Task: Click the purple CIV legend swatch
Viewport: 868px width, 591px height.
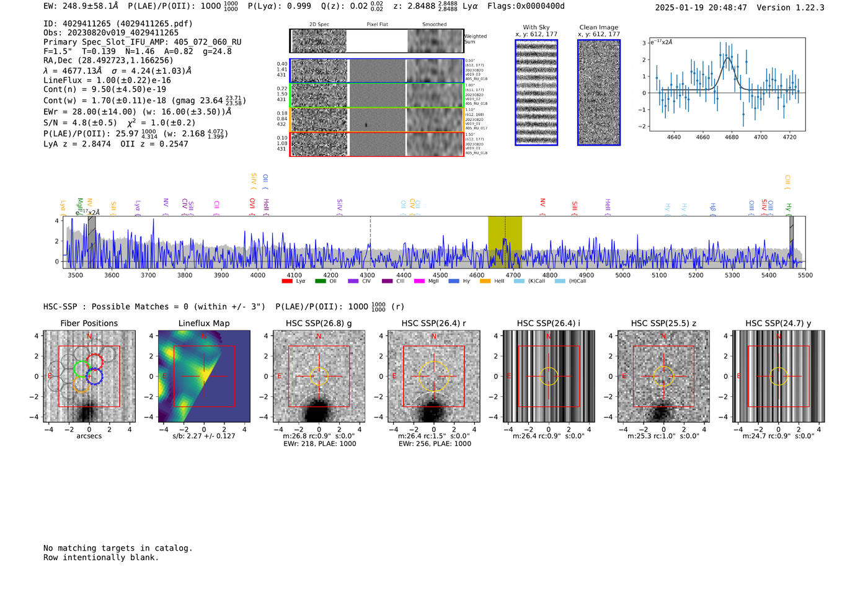Action: 353,281
